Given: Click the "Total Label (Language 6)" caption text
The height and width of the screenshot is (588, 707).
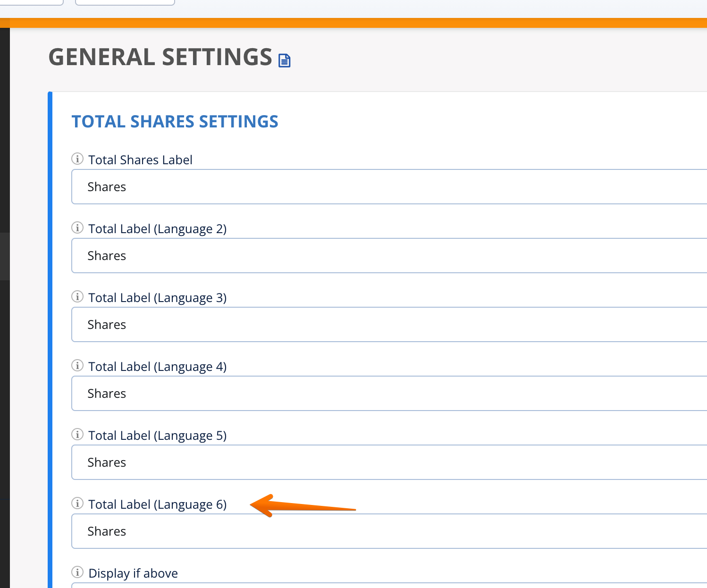Looking at the screenshot, I should (x=157, y=504).
